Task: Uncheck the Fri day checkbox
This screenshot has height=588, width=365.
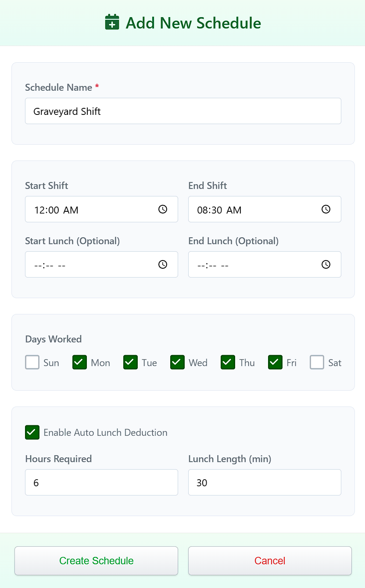Action: point(275,362)
